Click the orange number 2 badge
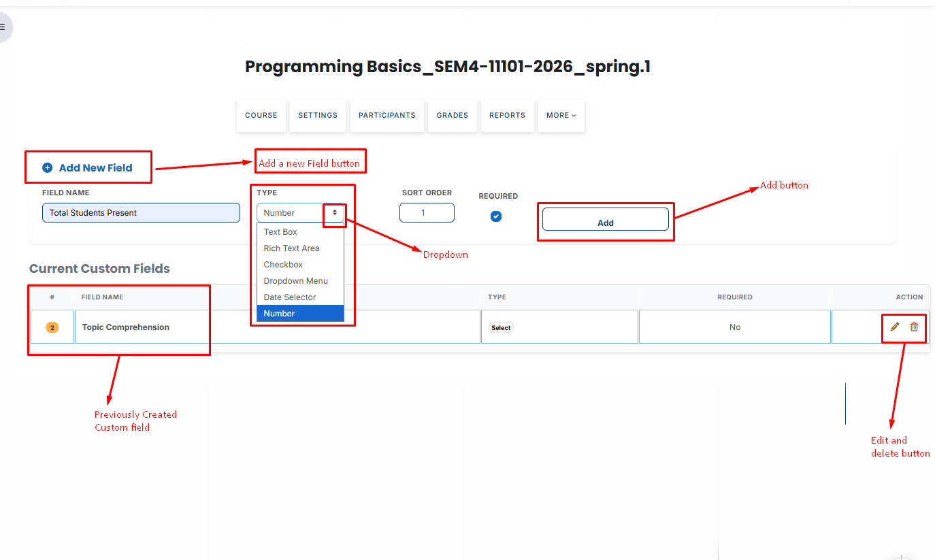Viewport: 935px width, 560px height. [52, 327]
